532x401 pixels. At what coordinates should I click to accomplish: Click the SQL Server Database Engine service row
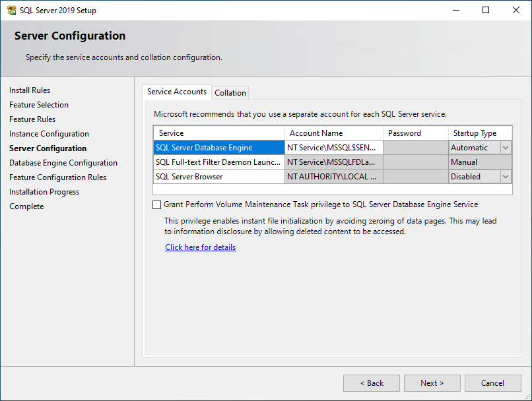[218, 147]
